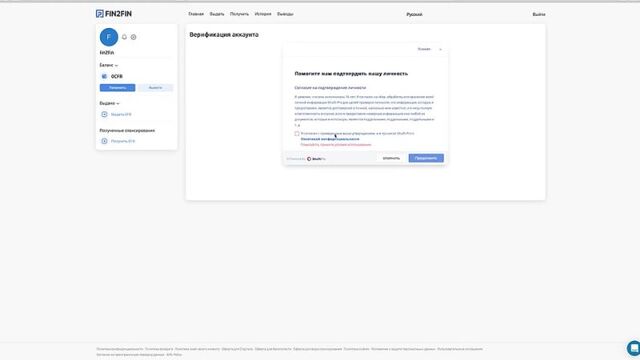Viewport: 640px width, 360px height.
Task: Click the circular icon beside Выдать in sidebar
Action: tap(104, 114)
